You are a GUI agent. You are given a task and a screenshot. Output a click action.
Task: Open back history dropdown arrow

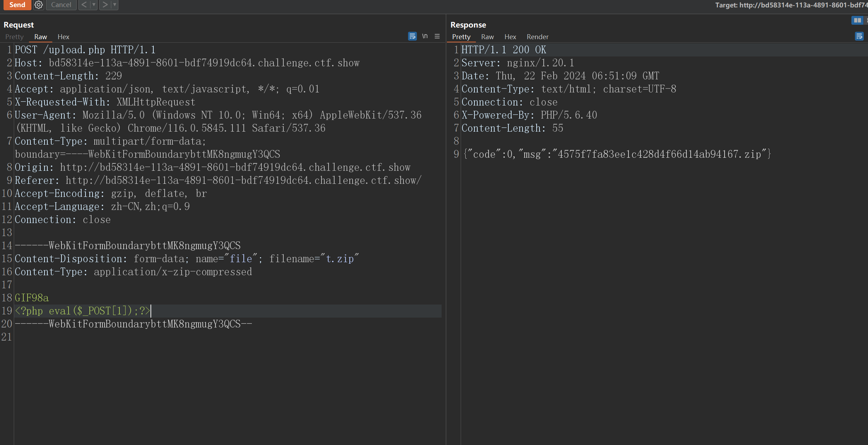point(94,5)
